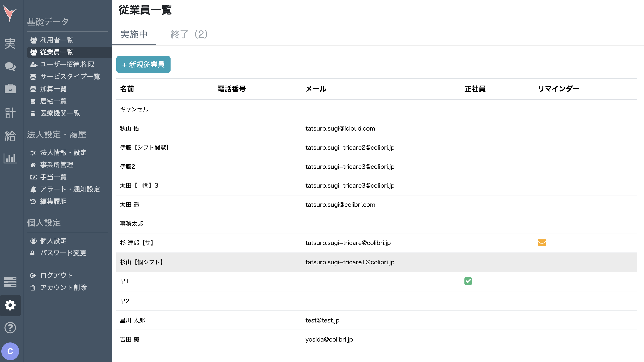Viewport: 644px width, 362px height.
Task: Open パスワード変更 menu item
Action: click(63, 253)
